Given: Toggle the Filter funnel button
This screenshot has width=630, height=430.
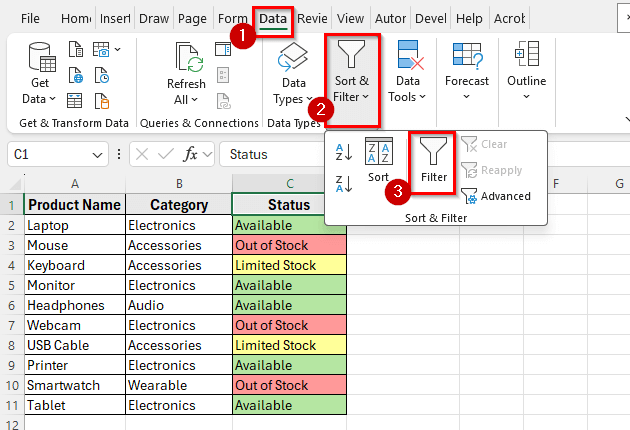Looking at the screenshot, I should pyautogui.click(x=433, y=160).
